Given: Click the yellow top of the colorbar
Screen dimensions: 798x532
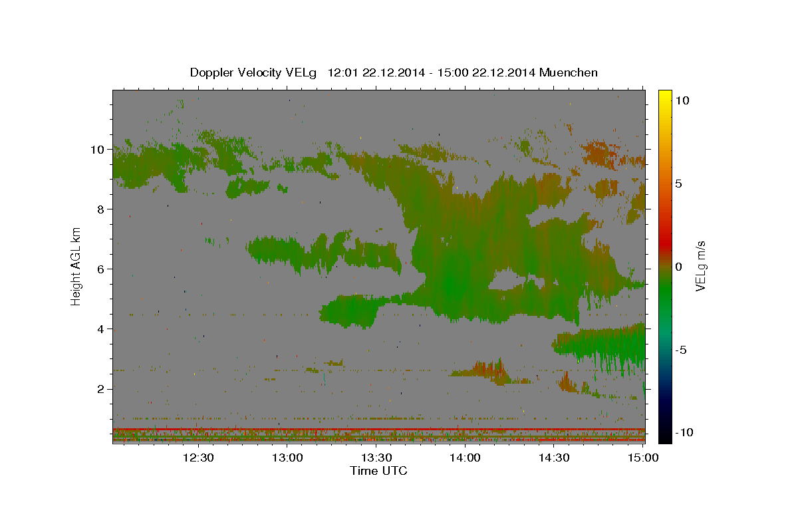Looking at the screenshot, I should click(x=665, y=94).
